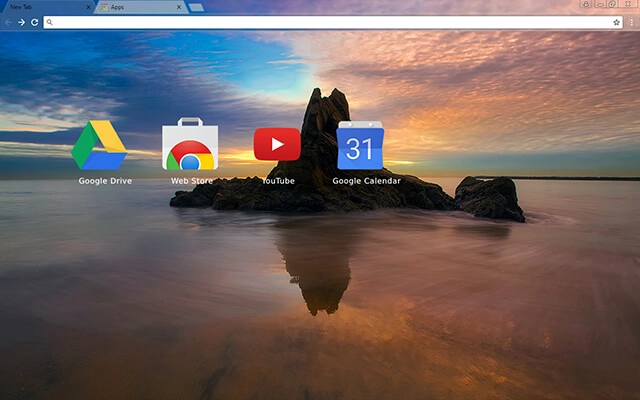The height and width of the screenshot is (400, 640).
Task: Click the YouTube label text
Action: click(278, 181)
